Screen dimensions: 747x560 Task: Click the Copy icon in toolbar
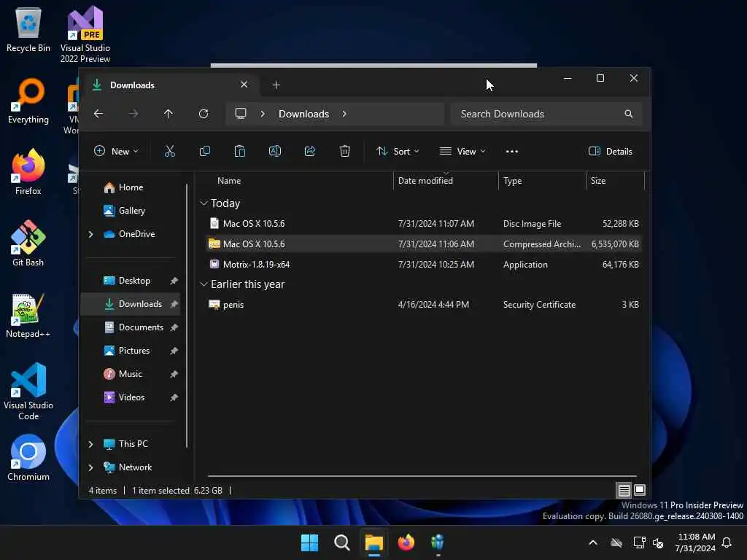(x=205, y=152)
